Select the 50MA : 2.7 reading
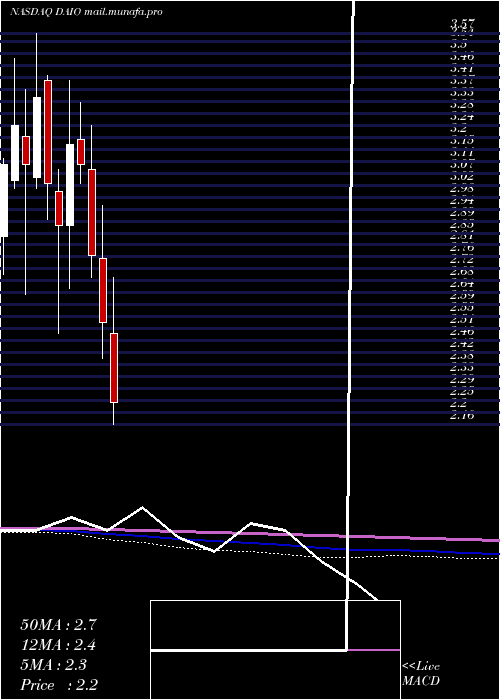 click(x=58, y=625)
